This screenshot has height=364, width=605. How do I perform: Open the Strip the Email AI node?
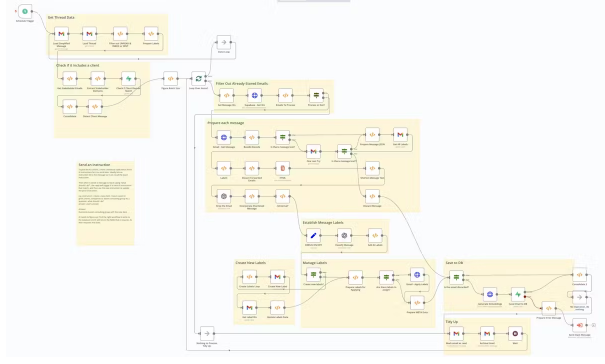[224, 196]
